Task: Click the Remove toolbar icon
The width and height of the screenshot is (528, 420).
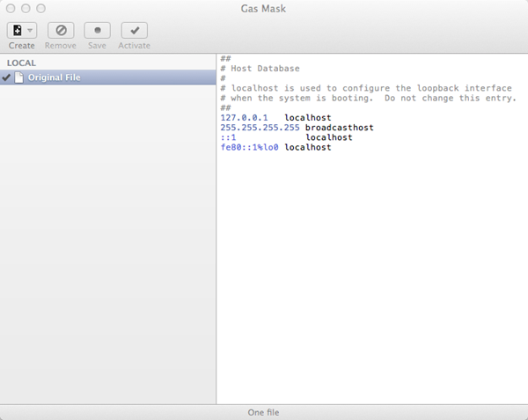Action: point(61,30)
